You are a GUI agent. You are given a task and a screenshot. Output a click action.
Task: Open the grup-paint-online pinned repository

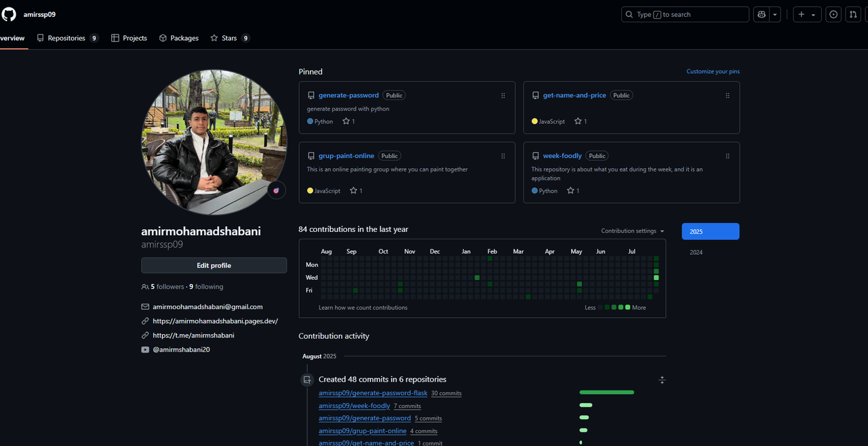pos(347,156)
